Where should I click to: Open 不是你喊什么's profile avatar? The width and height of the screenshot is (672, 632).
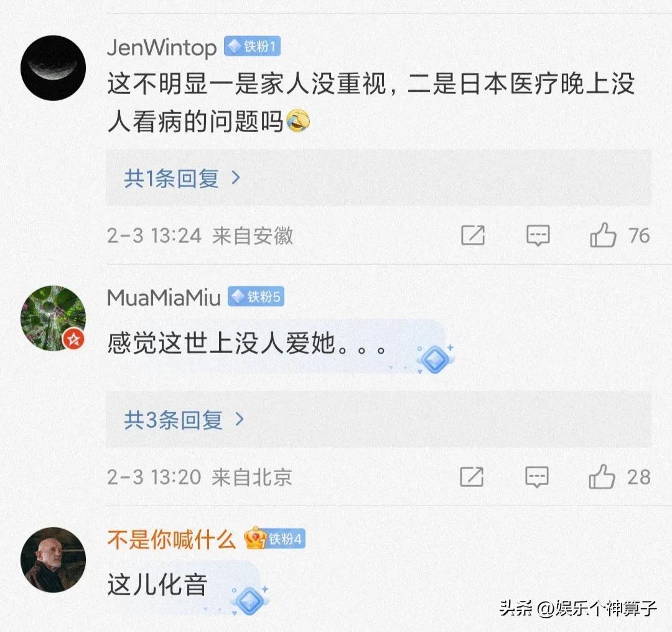coord(53,560)
